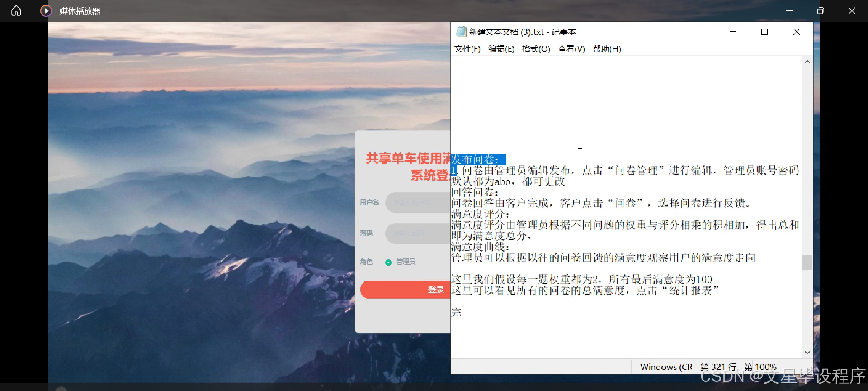Close the Notepad window
Viewport: 868px width, 391px height.
pyautogui.click(x=797, y=32)
